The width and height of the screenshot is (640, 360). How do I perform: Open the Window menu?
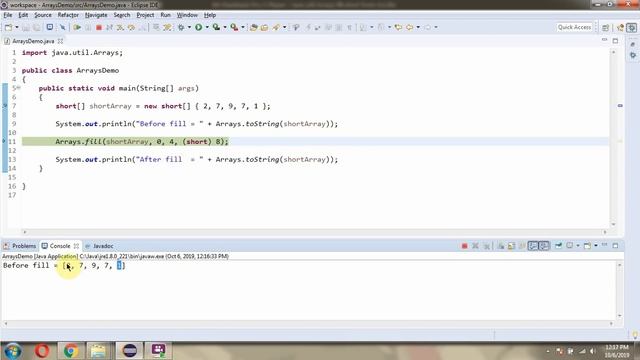tap(187, 15)
